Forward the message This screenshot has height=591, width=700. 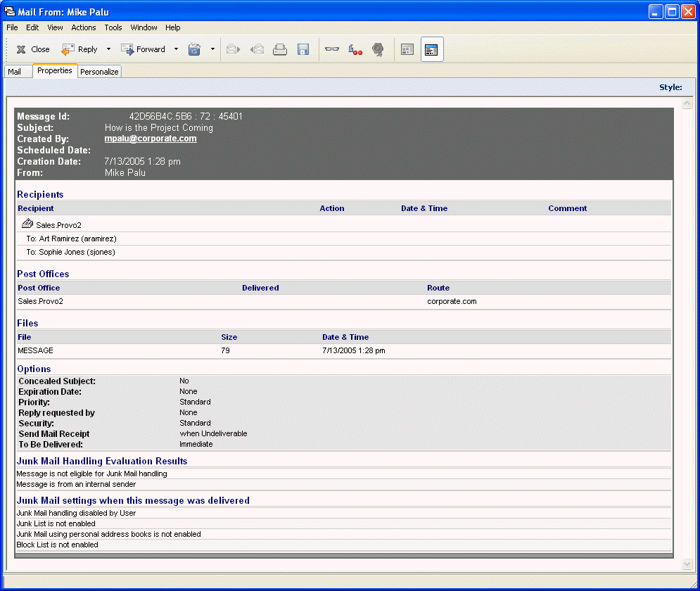tap(145, 49)
